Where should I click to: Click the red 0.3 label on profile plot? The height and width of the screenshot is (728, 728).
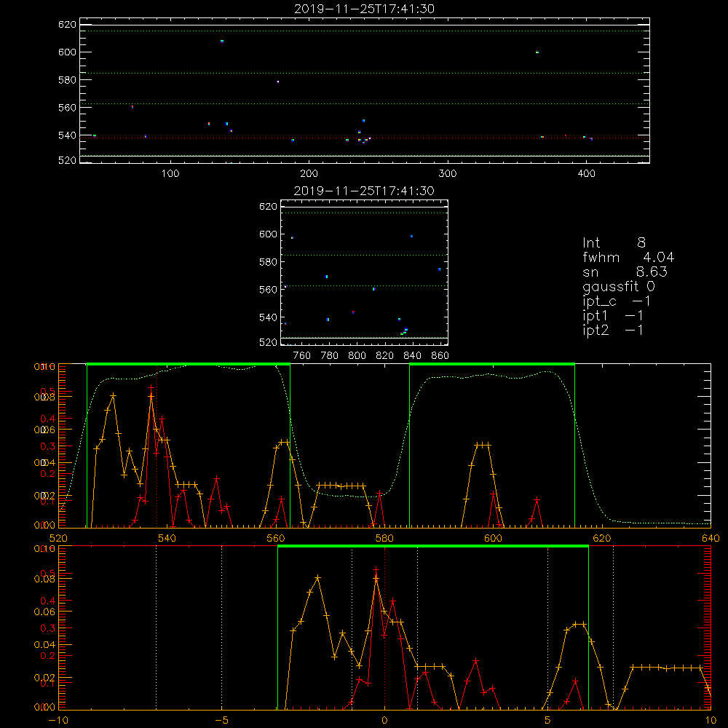click(x=47, y=446)
